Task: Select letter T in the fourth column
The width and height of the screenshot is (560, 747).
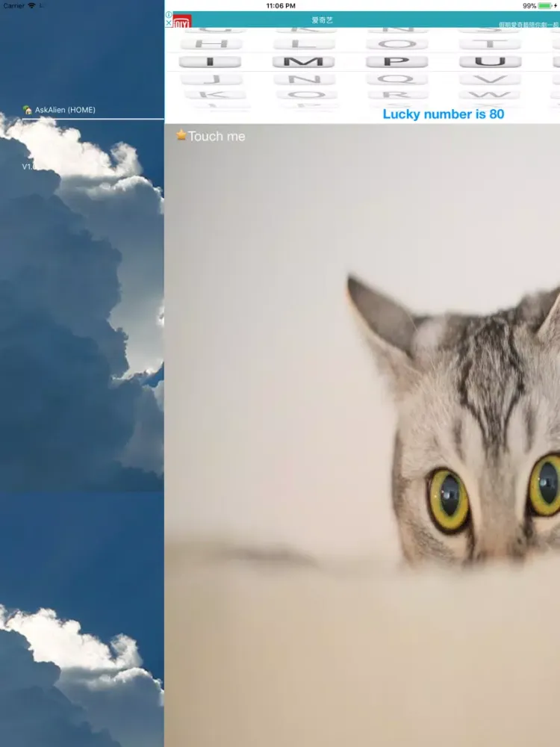Action: 490,44
